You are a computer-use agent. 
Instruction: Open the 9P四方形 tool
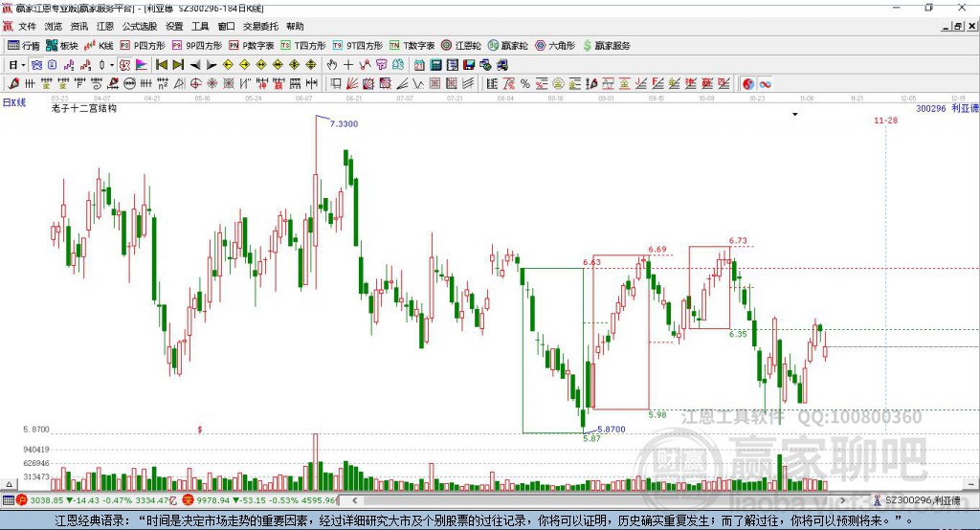click(197, 46)
